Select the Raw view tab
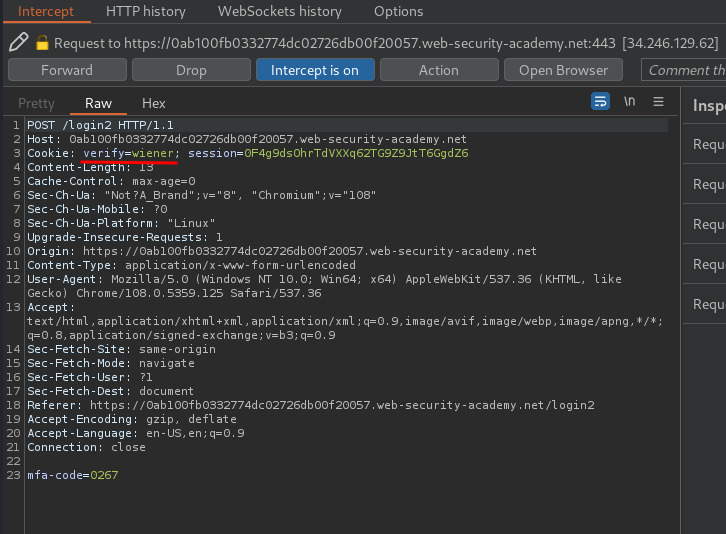 point(98,103)
